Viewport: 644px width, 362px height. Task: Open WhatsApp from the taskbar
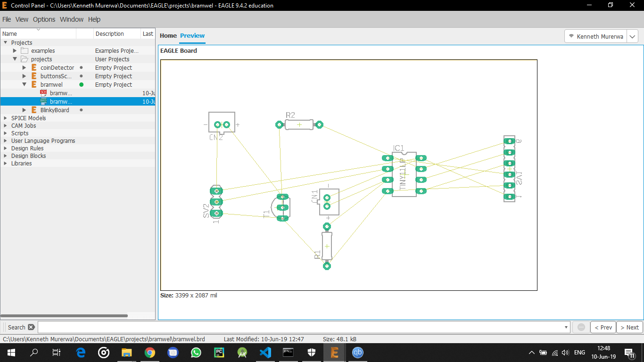[196, 352]
